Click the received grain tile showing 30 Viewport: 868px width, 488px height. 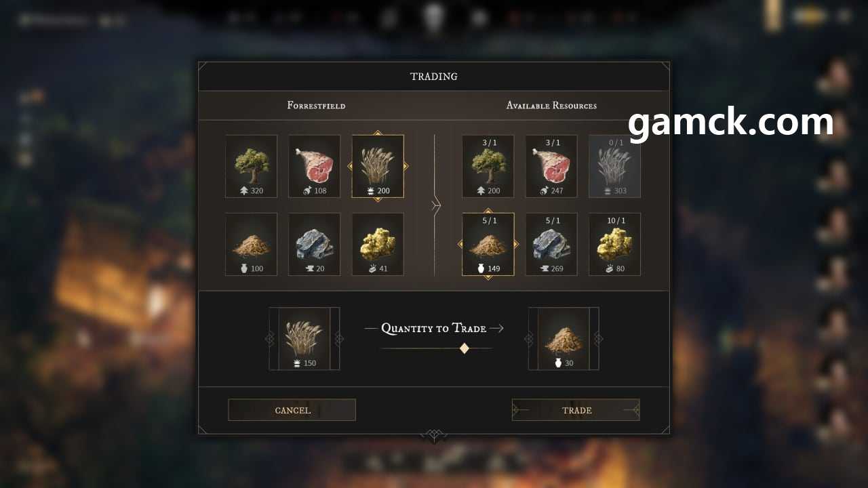(x=564, y=339)
